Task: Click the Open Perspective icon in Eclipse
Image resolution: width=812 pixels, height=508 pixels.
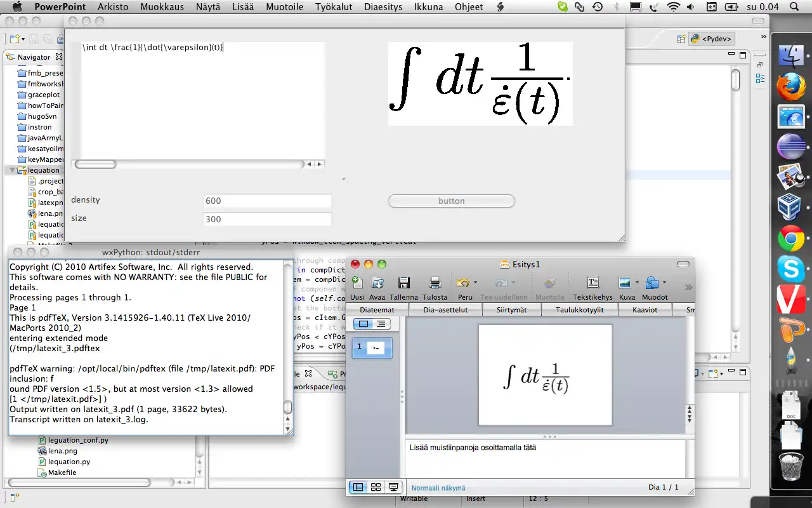Action: coord(681,39)
